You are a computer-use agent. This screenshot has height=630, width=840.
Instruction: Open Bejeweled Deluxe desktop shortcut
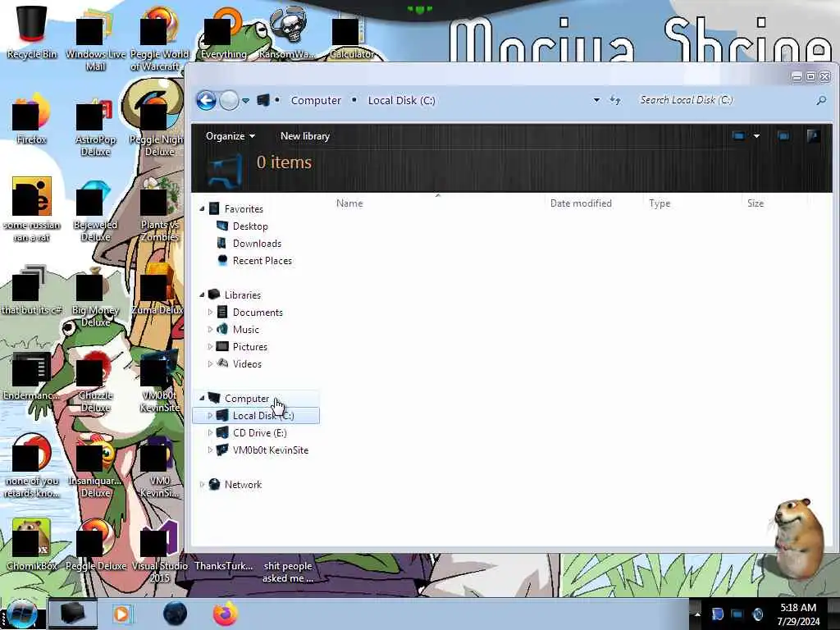(x=95, y=212)
